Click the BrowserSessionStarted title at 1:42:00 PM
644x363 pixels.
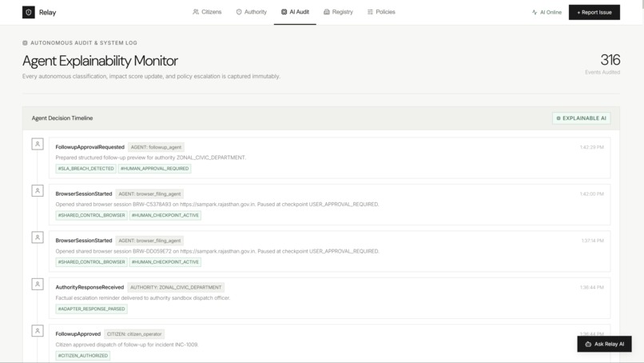pyautogui.click(x=84, y=194)
